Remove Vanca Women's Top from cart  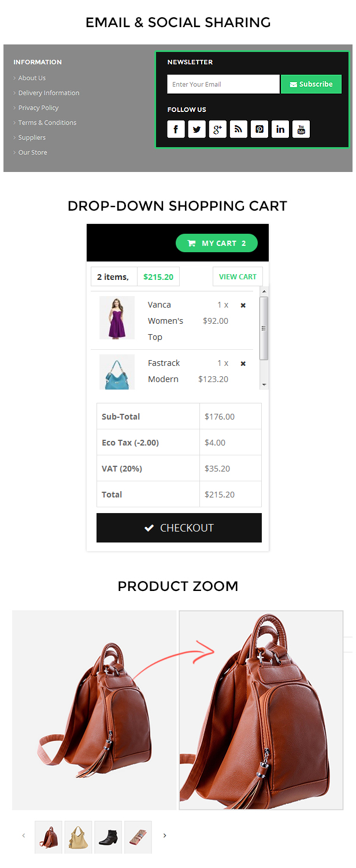243,305
